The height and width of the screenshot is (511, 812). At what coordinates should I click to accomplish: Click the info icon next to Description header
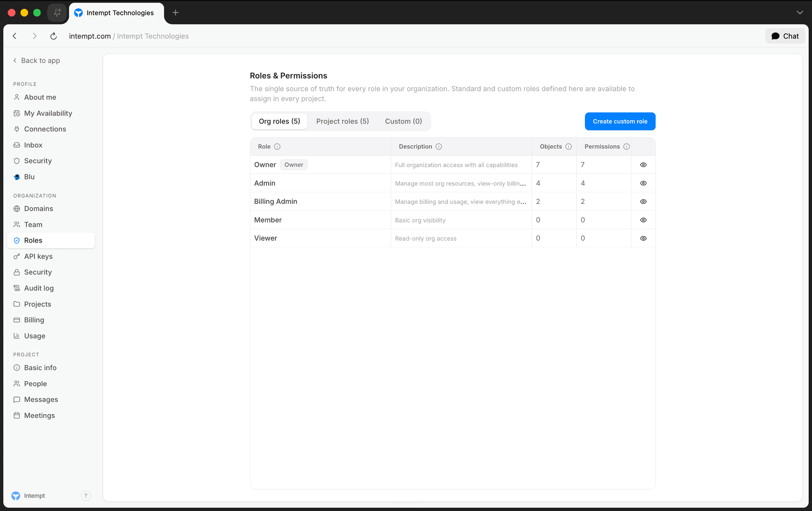(439, 146)
